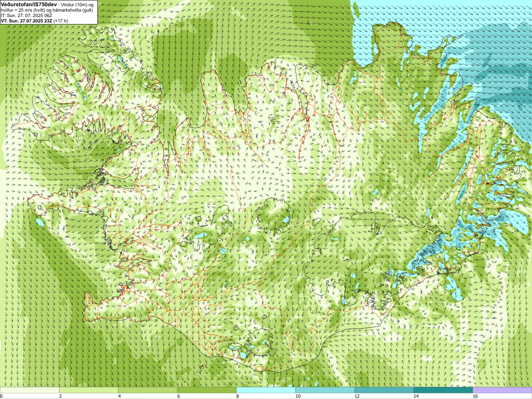532x399 pixels.
Task: Click the "4" legend scale label
Action: tap(119, 396)
